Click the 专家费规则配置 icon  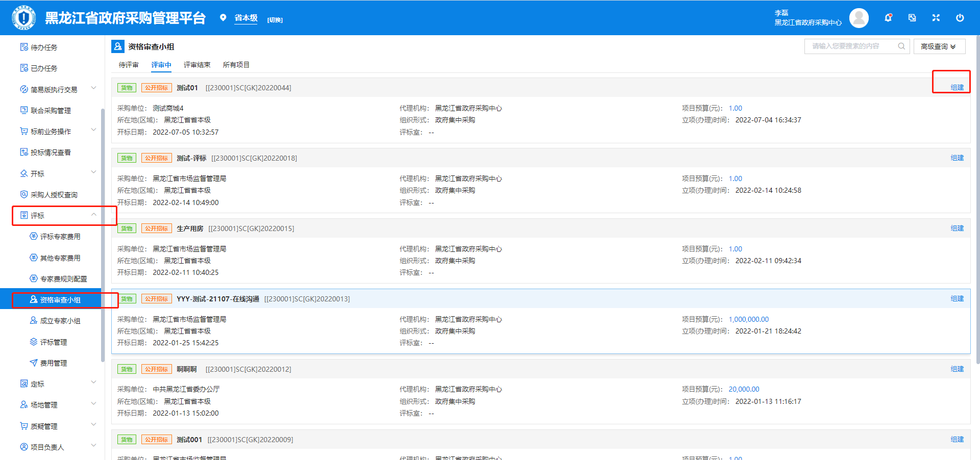click(x=34, y=278)
